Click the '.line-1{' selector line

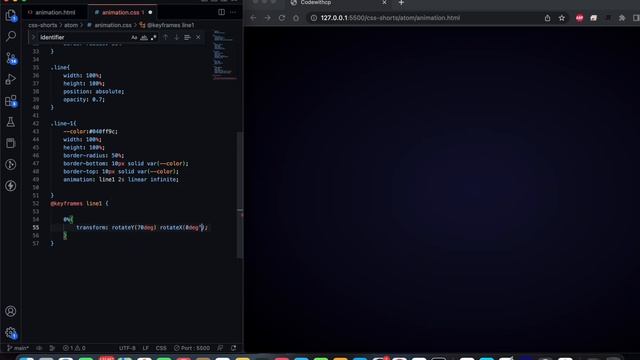(x=63, y=123)
